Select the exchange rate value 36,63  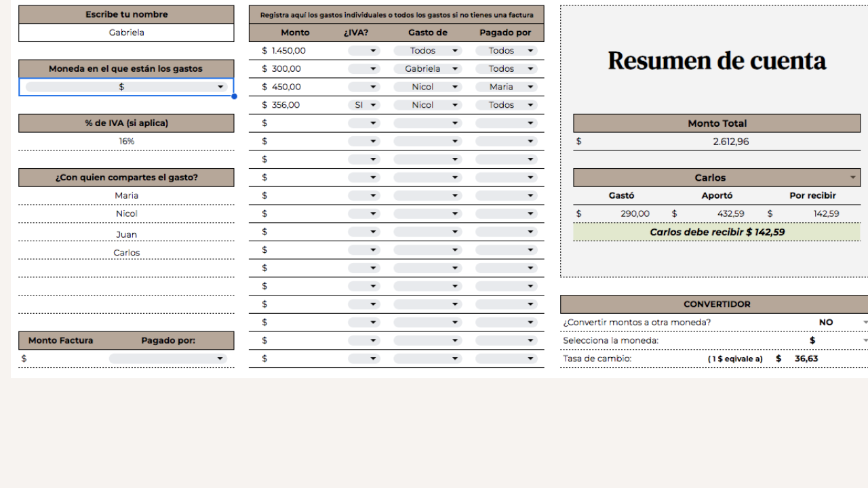806,359
